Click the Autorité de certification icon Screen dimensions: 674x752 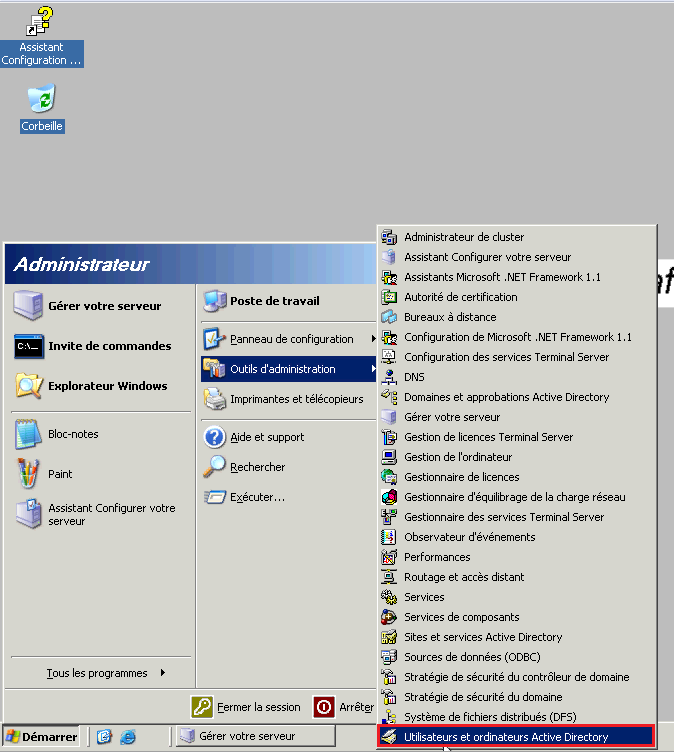tap(389, 297)
